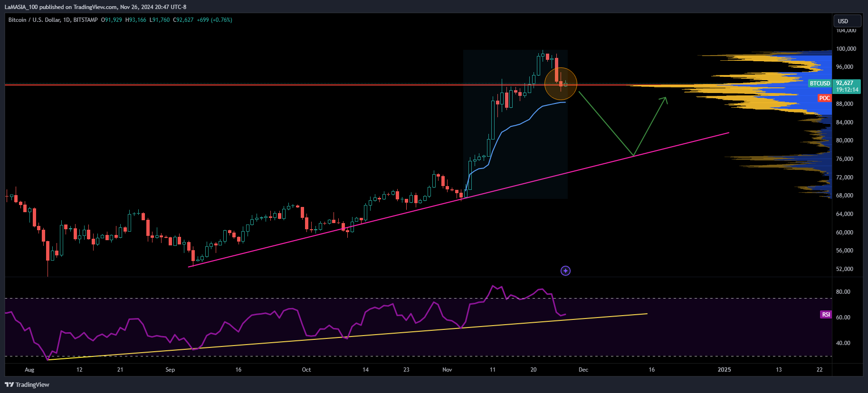The width and height of the screenshot is (868, 393).
Task: Click the 52,000 price axis label
Action: pos(845,269)
